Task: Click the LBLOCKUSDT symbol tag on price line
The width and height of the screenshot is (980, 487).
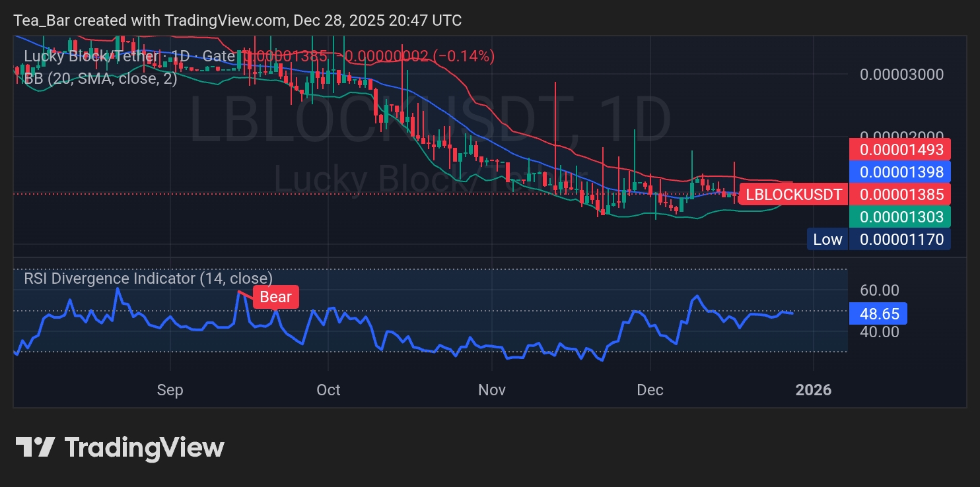Action: (794, 194)
